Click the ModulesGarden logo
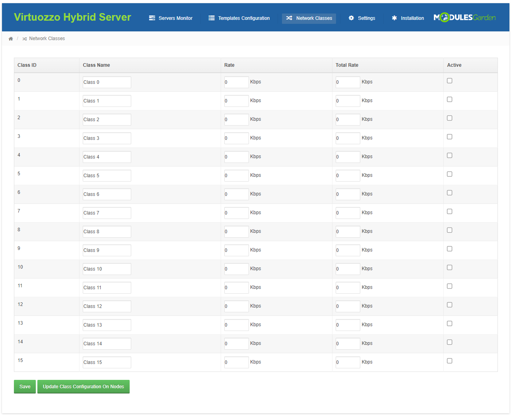Image resolution: width=515 pixels, height=420 pixels. pyautogui.click(x=464, y=17)
